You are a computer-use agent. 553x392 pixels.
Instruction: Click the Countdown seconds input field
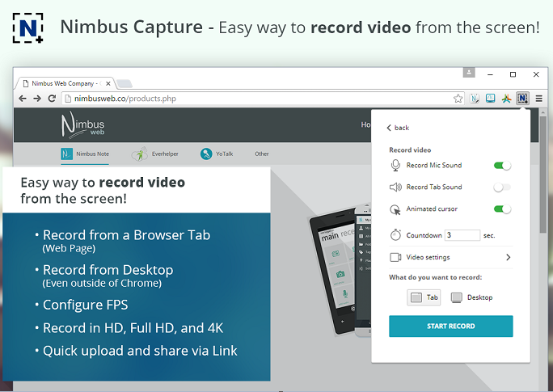[x=462, y=235]
